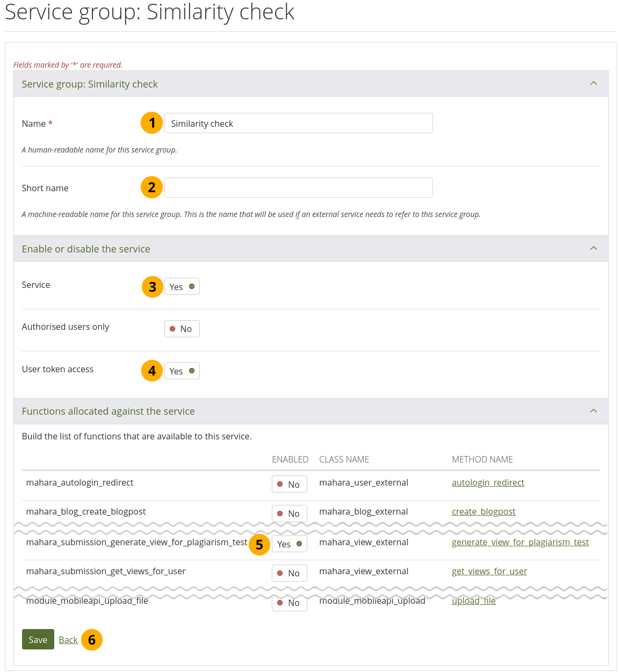This screenshot has width=621, height=672.
Task: Collapse the Enable or disable the service chevron
Action: click(593, 248)
